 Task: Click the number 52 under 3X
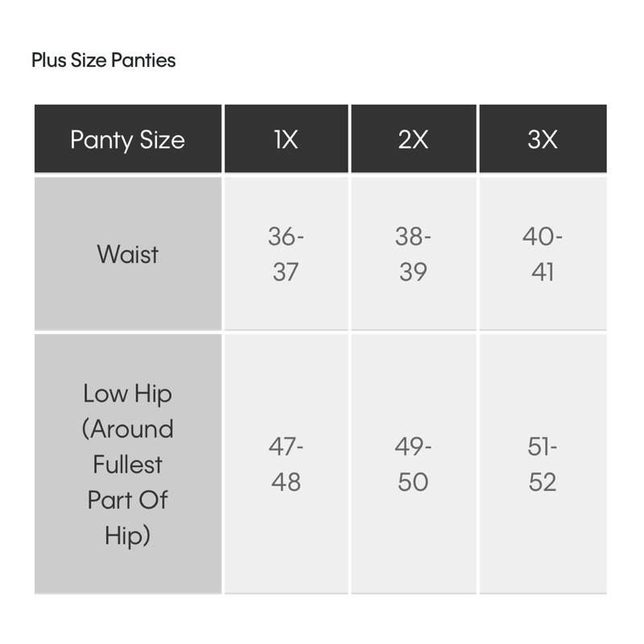(x=542, y=481)
